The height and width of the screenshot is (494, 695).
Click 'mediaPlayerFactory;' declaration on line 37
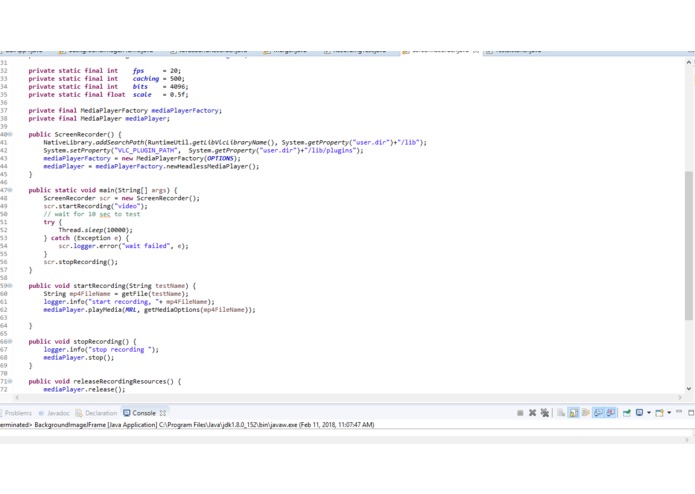(x=187, y=110)
